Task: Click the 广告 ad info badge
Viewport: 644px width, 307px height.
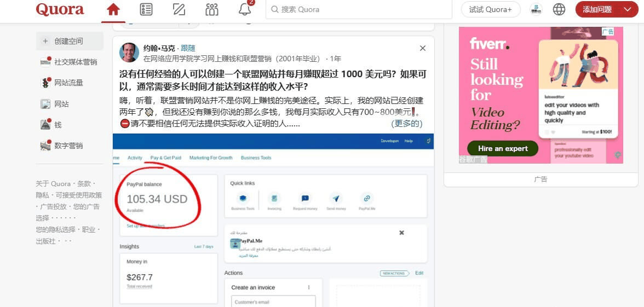Action: point(608,32)
